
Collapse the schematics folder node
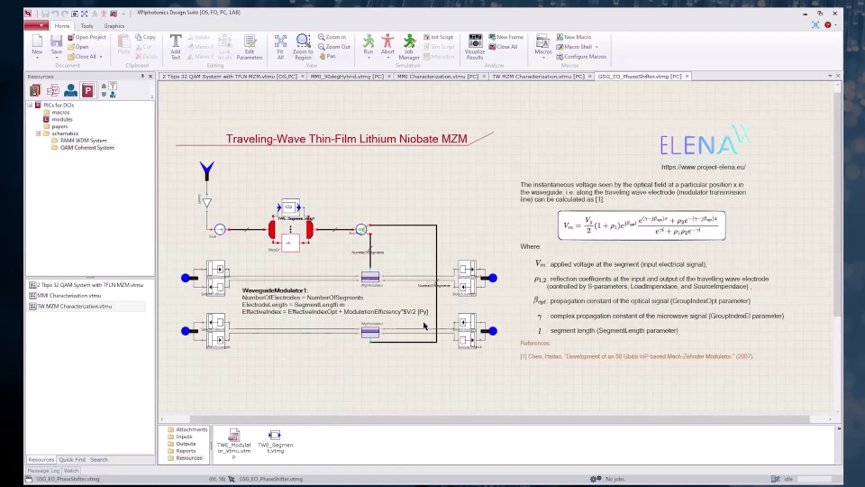click(x=38, y=133)
